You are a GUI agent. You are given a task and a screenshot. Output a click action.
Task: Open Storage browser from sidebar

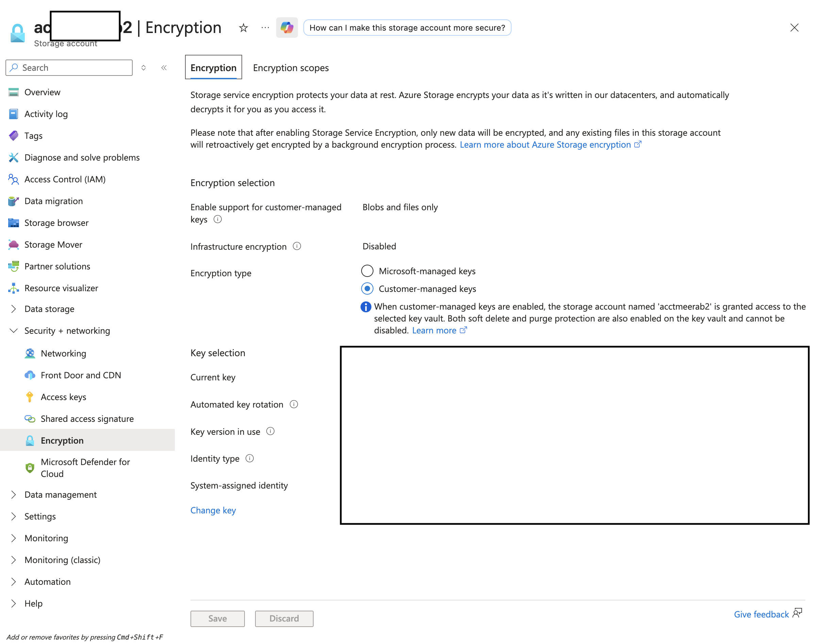tap(56, 222)
